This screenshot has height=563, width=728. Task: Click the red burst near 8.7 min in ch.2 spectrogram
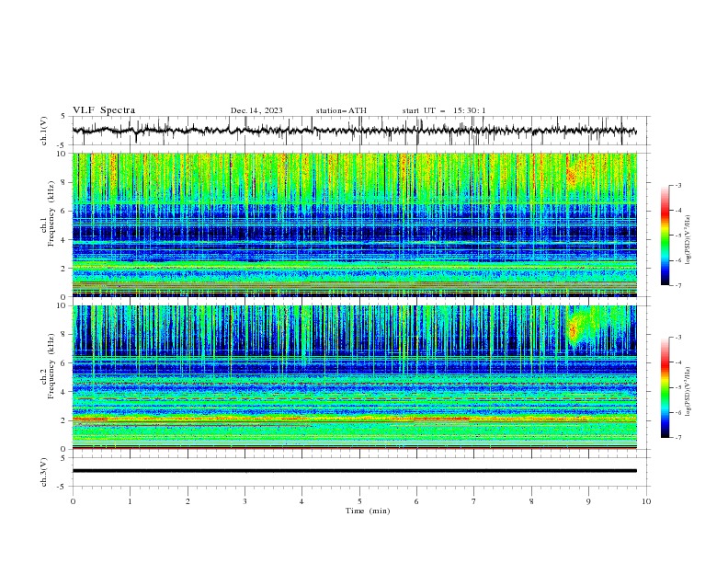click(x=572, y=331)
